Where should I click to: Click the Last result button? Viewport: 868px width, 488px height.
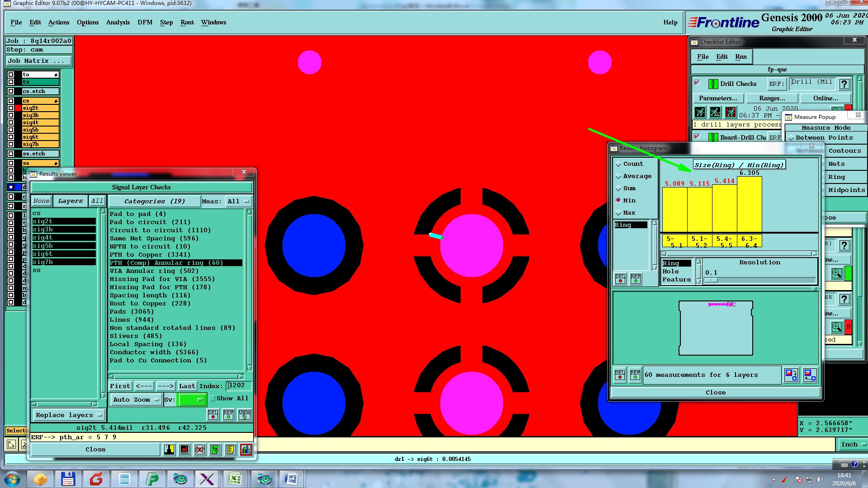click(187, 386)
